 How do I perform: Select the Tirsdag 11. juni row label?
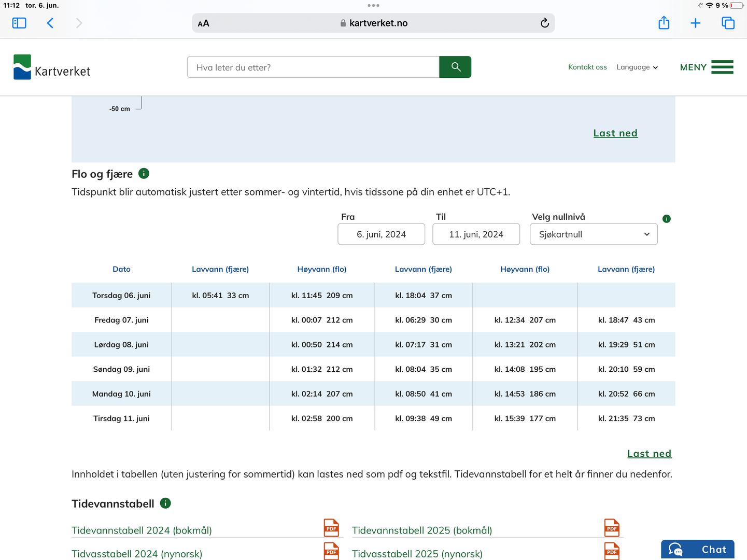[121, 418]
